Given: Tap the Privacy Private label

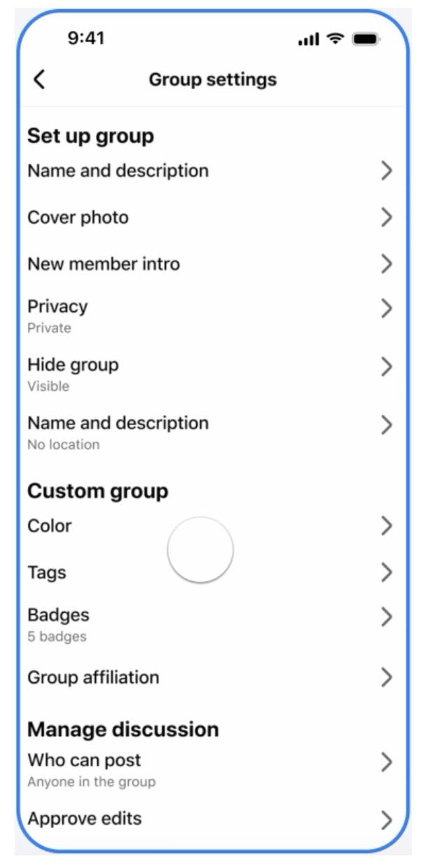Looking at the screenshot, I should [x=49, y=328].
